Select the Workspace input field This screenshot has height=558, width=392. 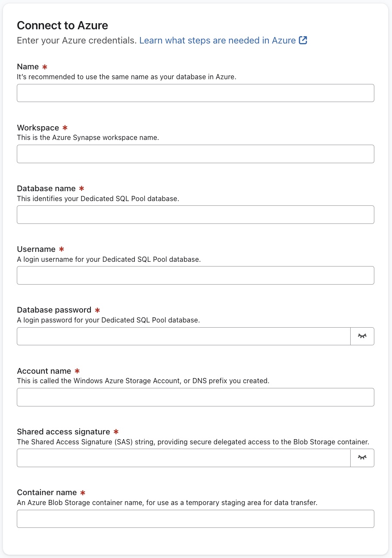pyautogui.click(x=196, y=154)
